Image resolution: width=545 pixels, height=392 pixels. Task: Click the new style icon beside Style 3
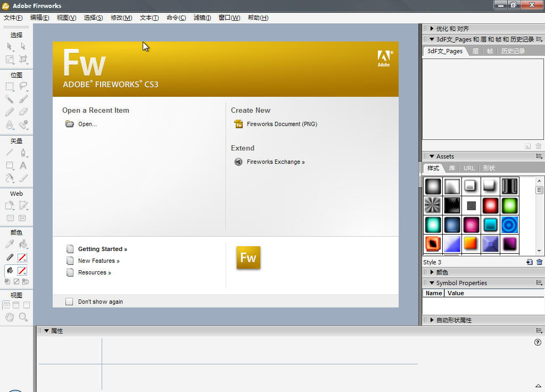pyautogui.click(x=530, y=262)
